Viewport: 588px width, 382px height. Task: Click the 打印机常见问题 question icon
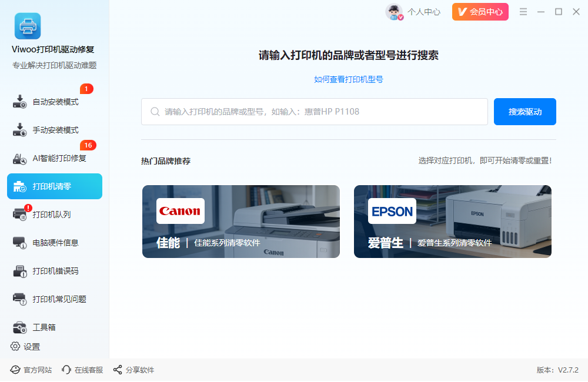click(x=19, y=299)
